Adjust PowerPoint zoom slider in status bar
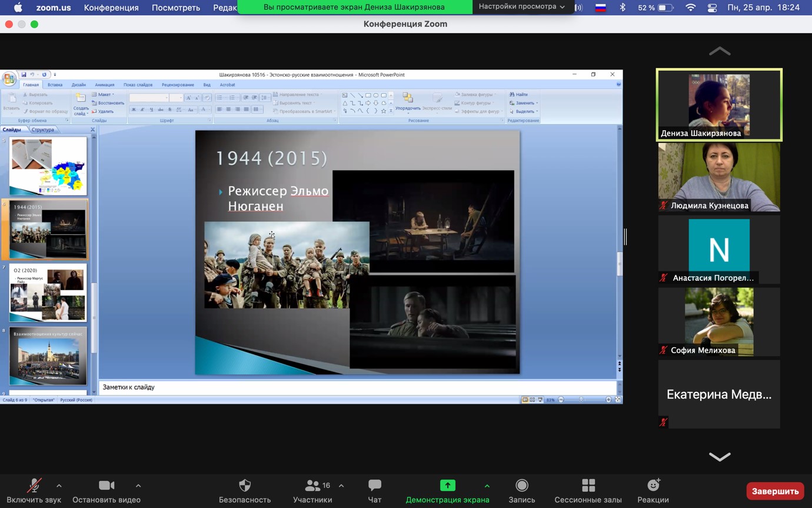This screenshot has width=812, height=508. coord(581,400)
